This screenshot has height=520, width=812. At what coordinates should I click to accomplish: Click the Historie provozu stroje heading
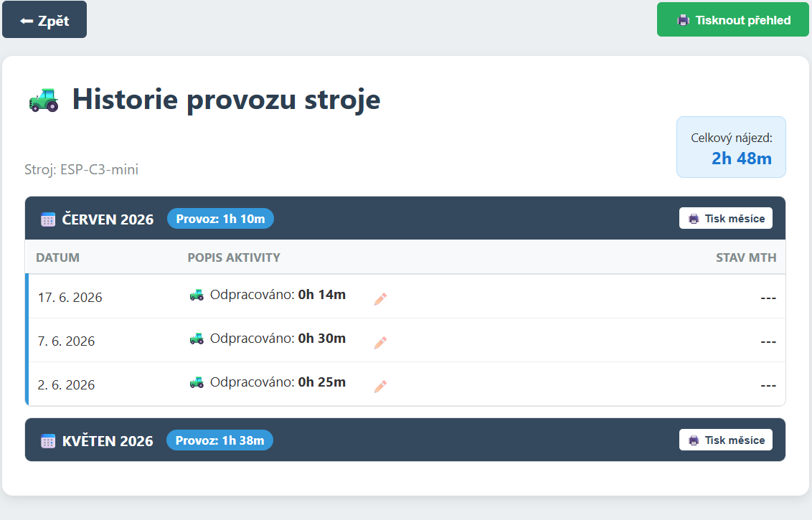[226, 100]
